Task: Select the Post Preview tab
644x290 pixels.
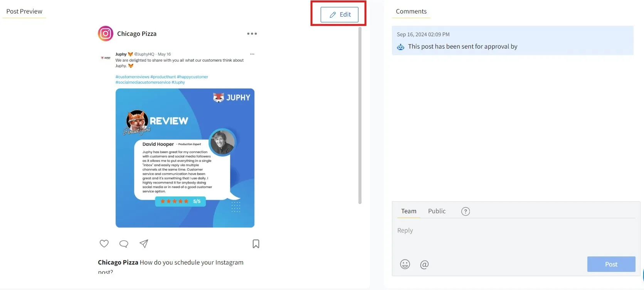Action: pyautogui.click(x=24, y=12)
